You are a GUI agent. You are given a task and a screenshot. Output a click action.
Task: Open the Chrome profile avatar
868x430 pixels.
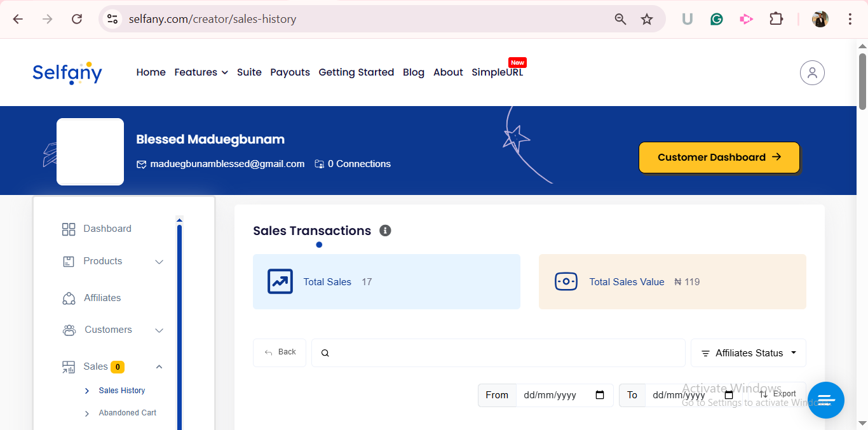point(820,19)
